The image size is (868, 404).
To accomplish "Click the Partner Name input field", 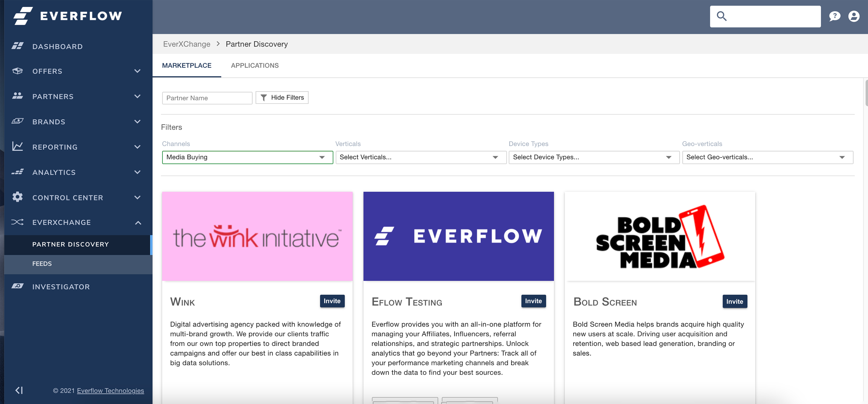I will click(207, 98).
